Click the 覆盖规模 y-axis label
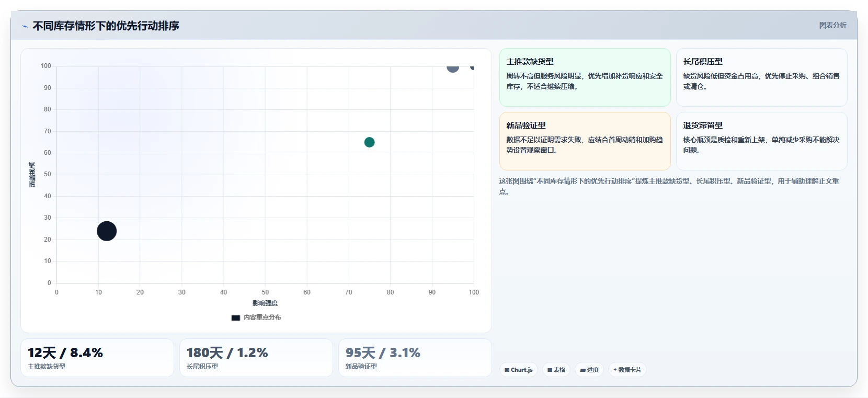The height and width of the screenshot is (398, 868). (x=32, y=175)
